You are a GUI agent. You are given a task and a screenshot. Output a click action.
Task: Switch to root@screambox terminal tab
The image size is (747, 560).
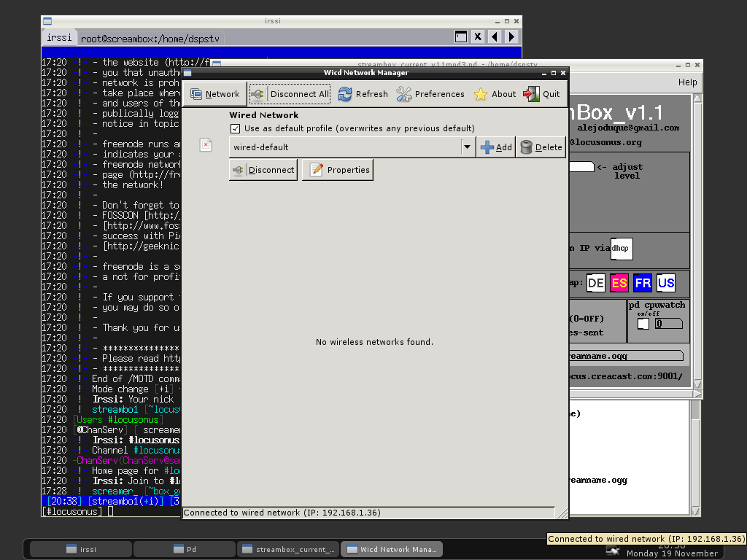pos(150,38)
